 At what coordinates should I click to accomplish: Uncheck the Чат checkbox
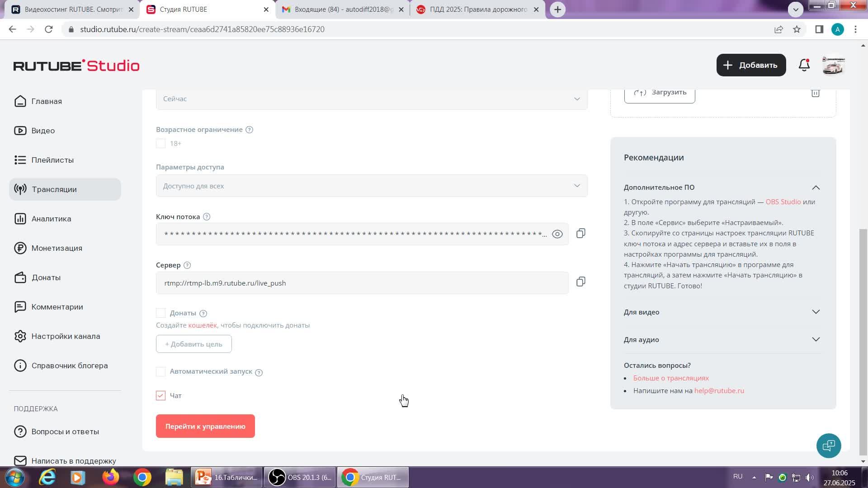(x=160, y=396)
